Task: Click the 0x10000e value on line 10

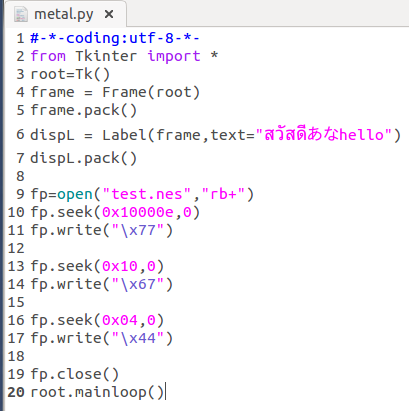Action: pos(138,212)
